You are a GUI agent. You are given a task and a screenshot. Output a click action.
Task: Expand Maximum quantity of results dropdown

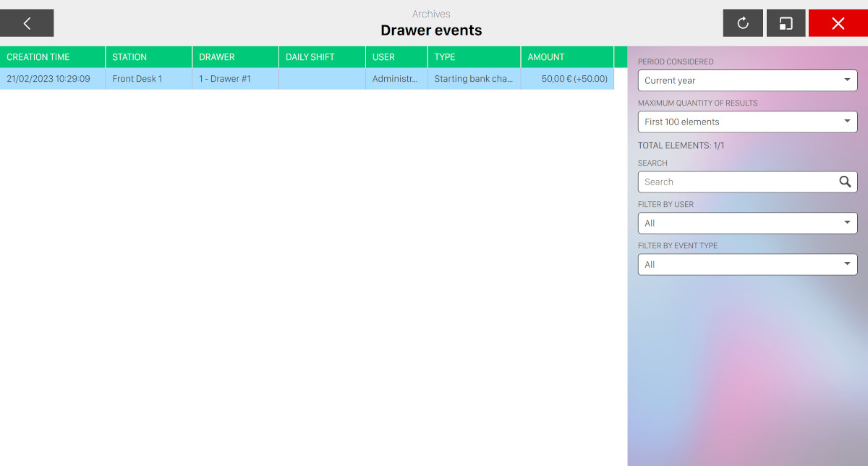747,122
